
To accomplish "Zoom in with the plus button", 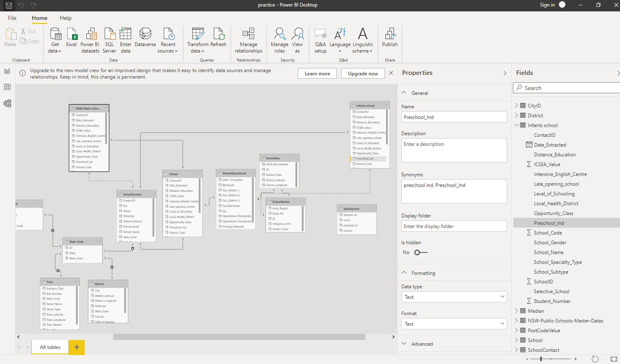I will click(x=575, y=359).
